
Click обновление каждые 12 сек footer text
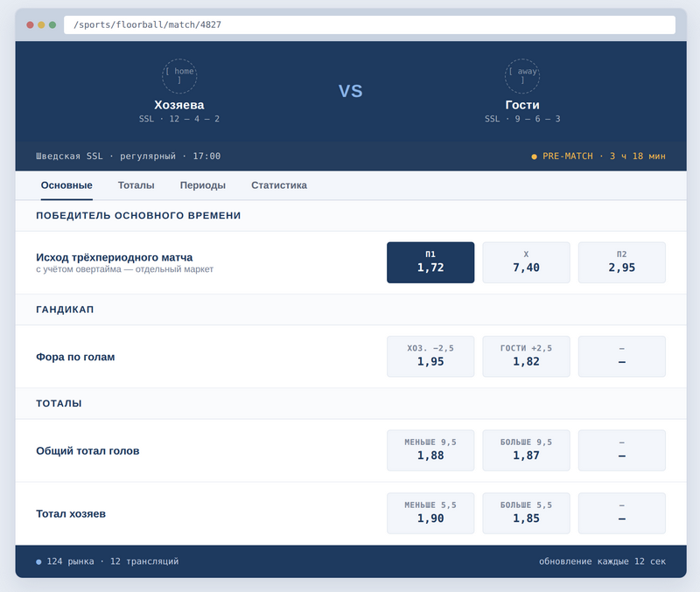[x=602, y=561]
